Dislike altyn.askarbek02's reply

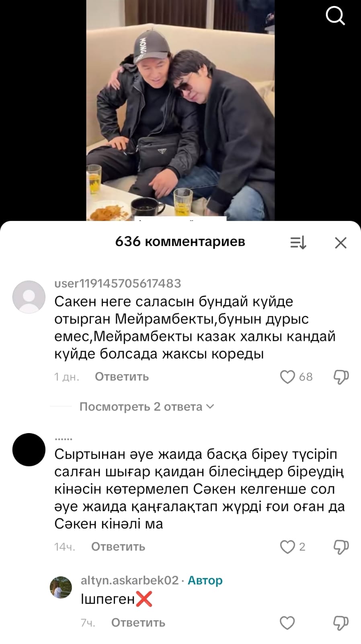click(x=341, y=623)
